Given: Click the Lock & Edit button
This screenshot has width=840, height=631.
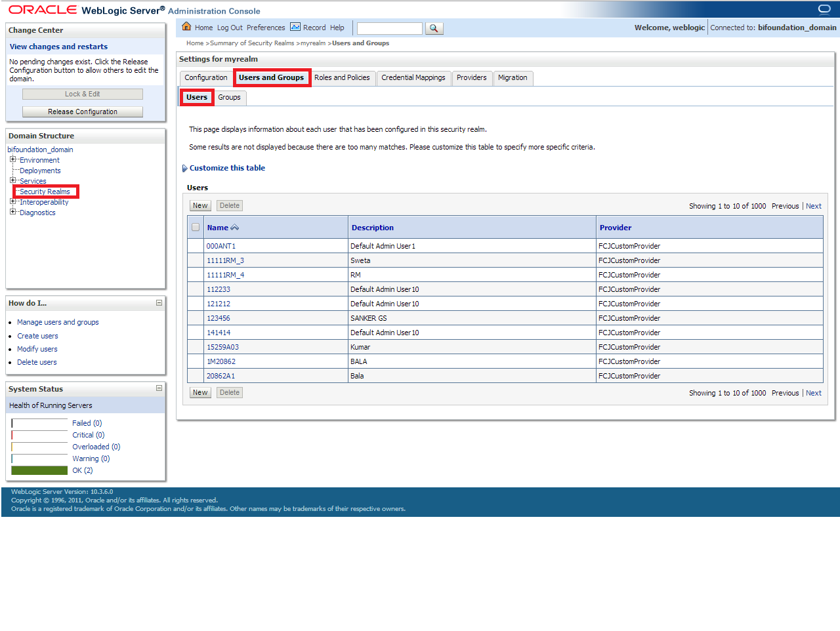Looking at the screenshot, I should point(83,94).
